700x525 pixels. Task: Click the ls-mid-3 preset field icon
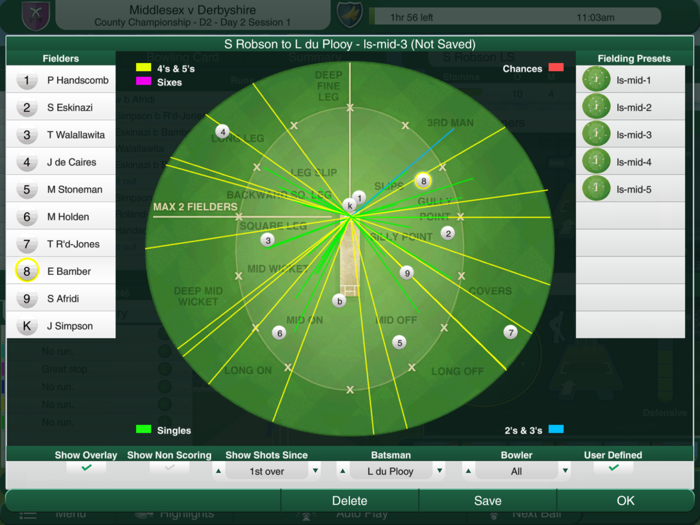click(596, 134)
